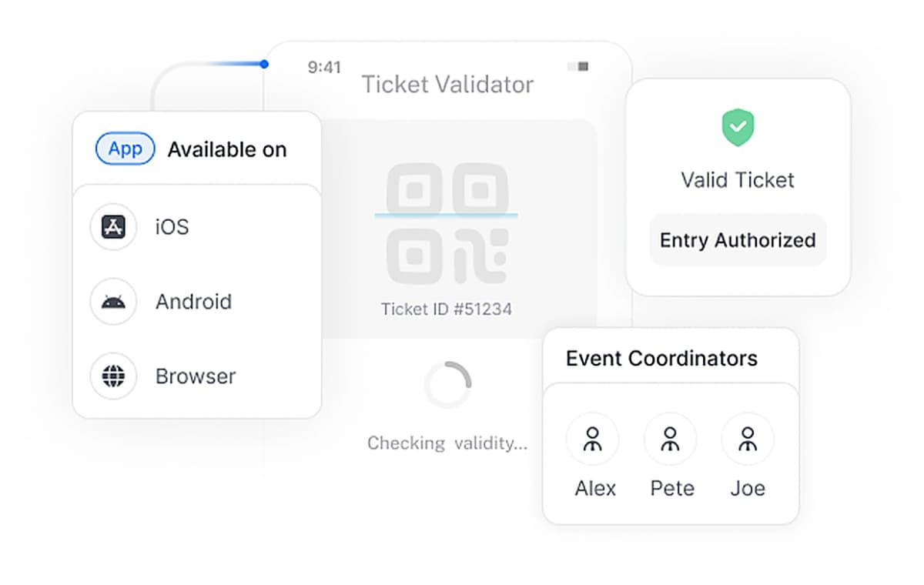Click the battery indicator in status bar
This screenshot has width=924, height=585.
[578, 67]
